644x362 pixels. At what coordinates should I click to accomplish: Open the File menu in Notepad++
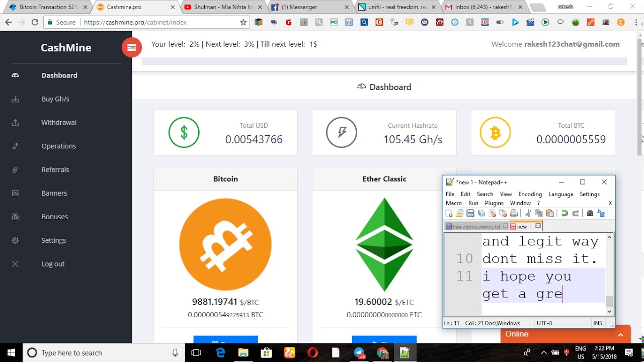(450, 194)
